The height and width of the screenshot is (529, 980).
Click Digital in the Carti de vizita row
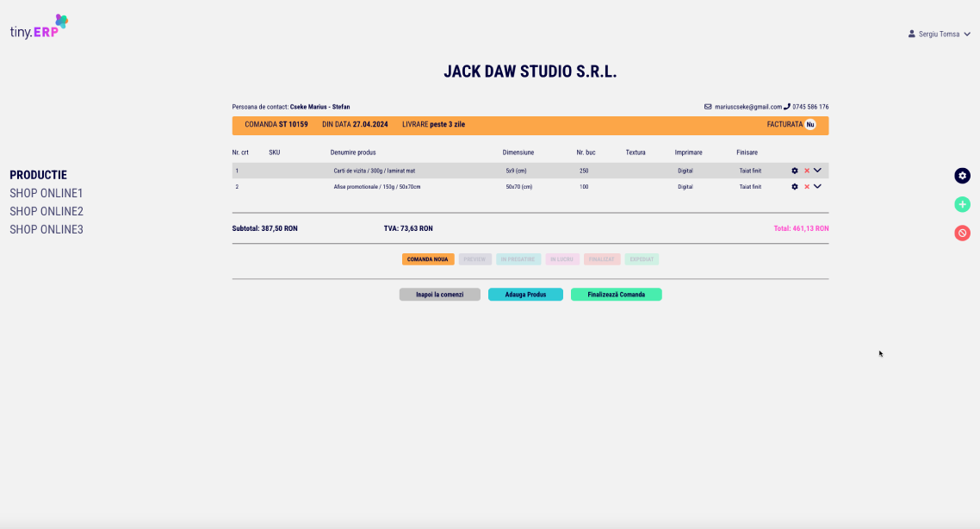click(x=685, y=171)
